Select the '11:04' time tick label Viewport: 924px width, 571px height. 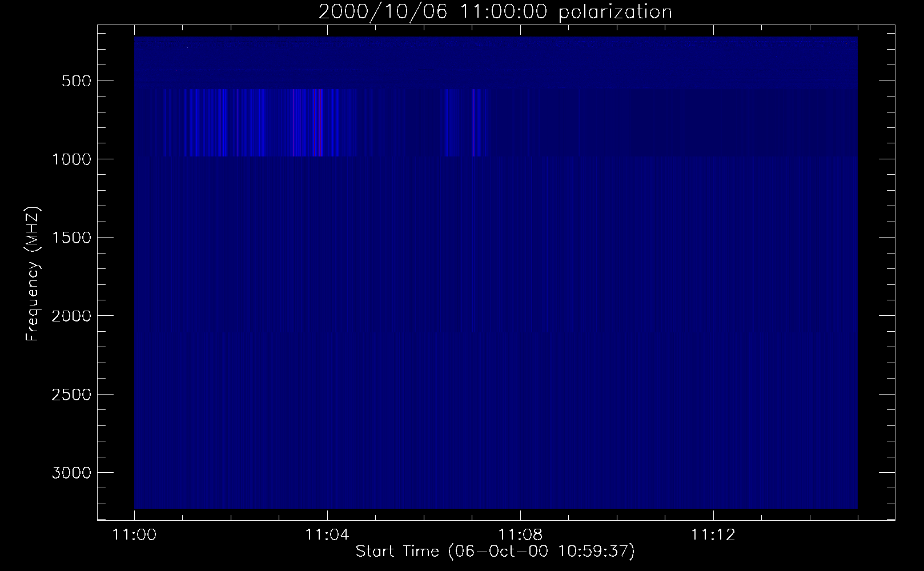pyautogui.click(x=327, y=536)
